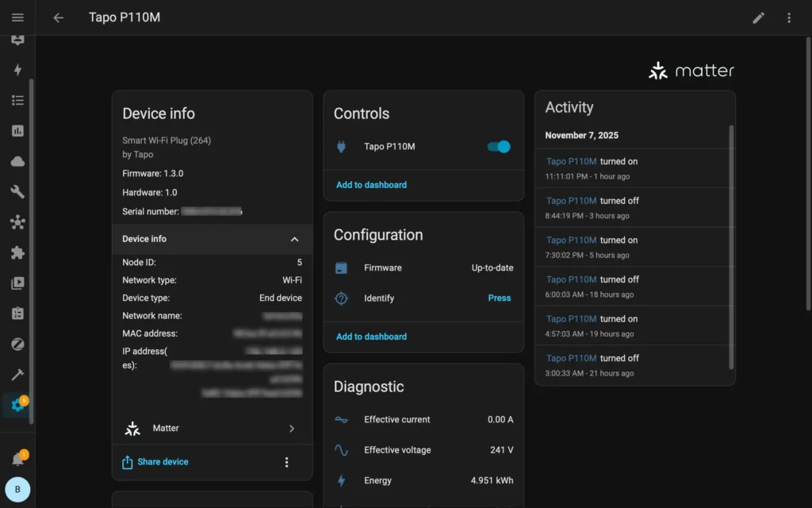Open the History panel via bar chart icon
The image size is (812, 508).
click(17, 130)
